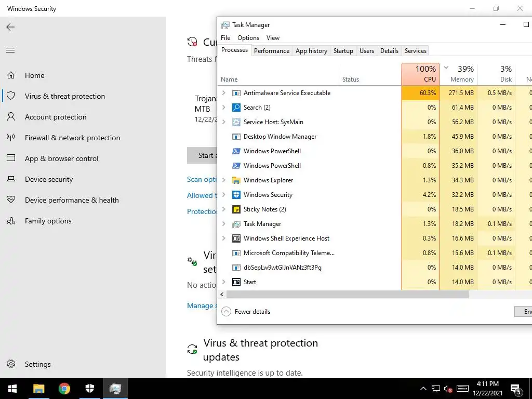532x399 pixels.
Task: Click the Task Manager button on the taskbar
Action: tap(115, 389)
